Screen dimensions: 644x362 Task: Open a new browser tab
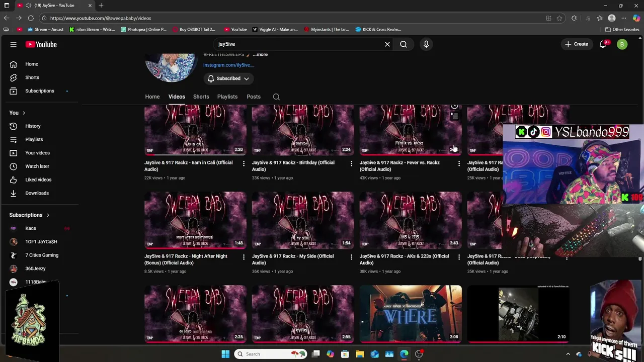[x=101, y=6]
